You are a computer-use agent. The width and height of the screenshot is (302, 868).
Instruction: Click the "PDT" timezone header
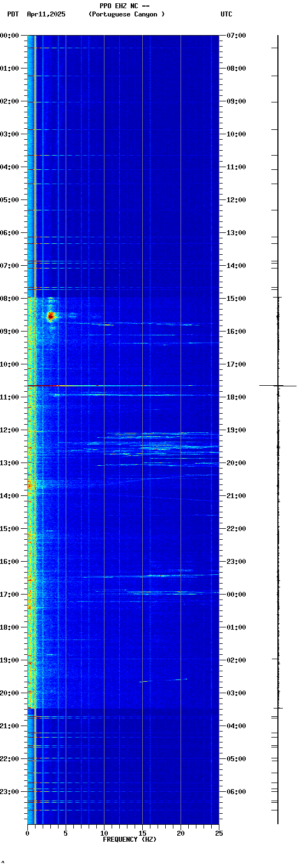click(x=13, y=14)
